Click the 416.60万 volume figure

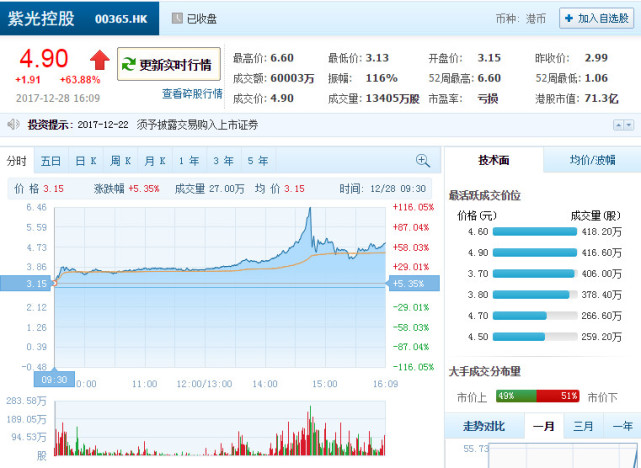point(602,253)
